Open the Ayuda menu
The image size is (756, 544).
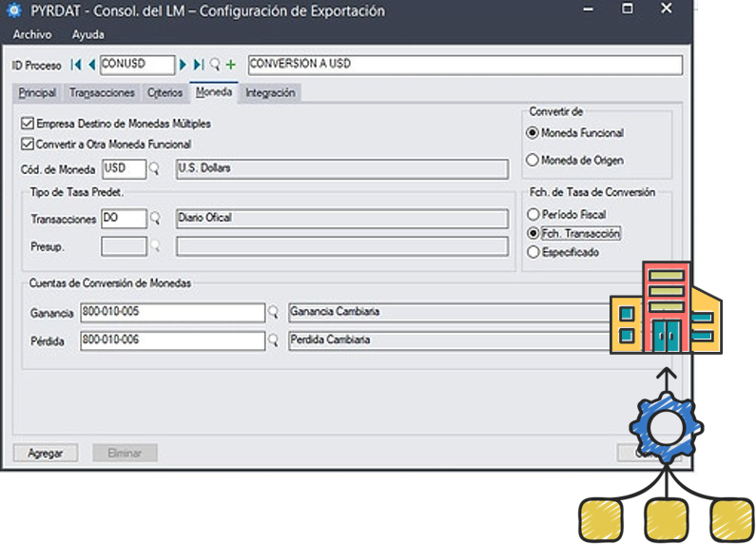point(87,34)
